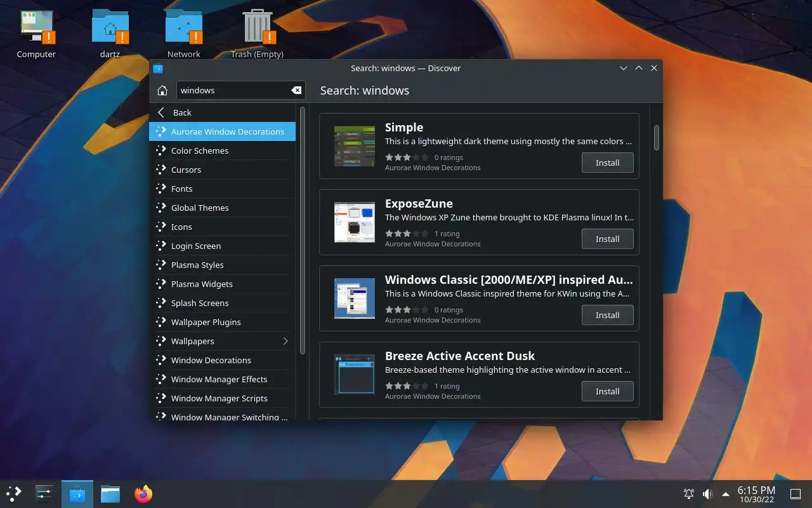Open System Settings from the taskbar
Image resolution: width=812 pixels, height=508 pixels.
coord(44,493)
